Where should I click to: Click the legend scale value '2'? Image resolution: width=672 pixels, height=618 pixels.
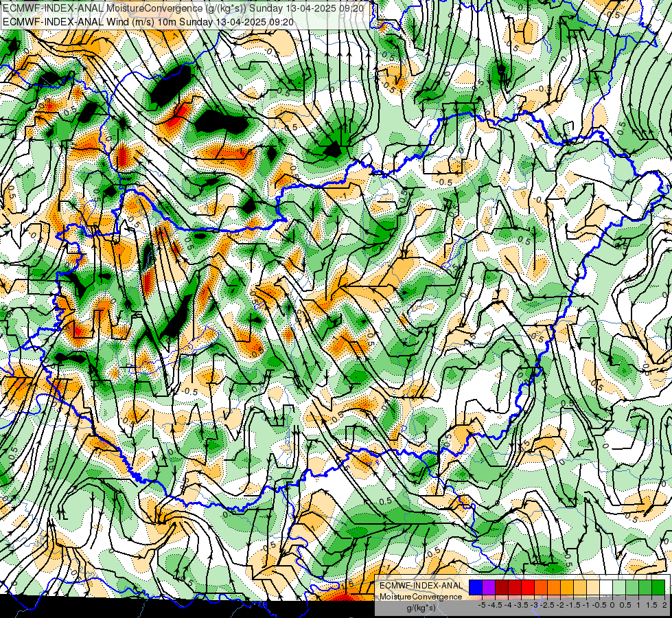(x=664, y=605)
